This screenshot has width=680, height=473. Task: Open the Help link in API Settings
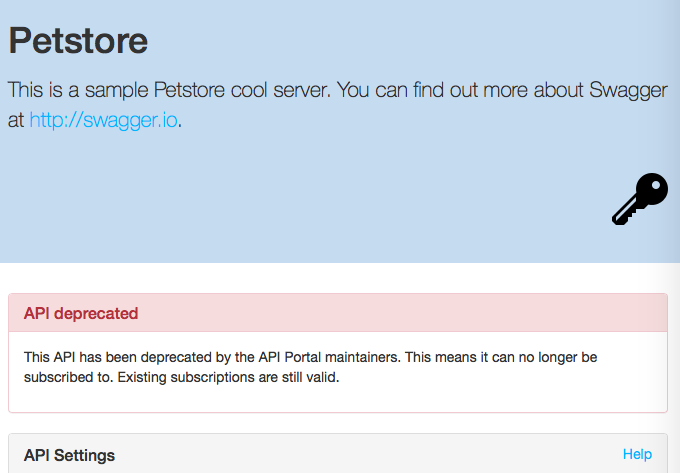(637, 454)
